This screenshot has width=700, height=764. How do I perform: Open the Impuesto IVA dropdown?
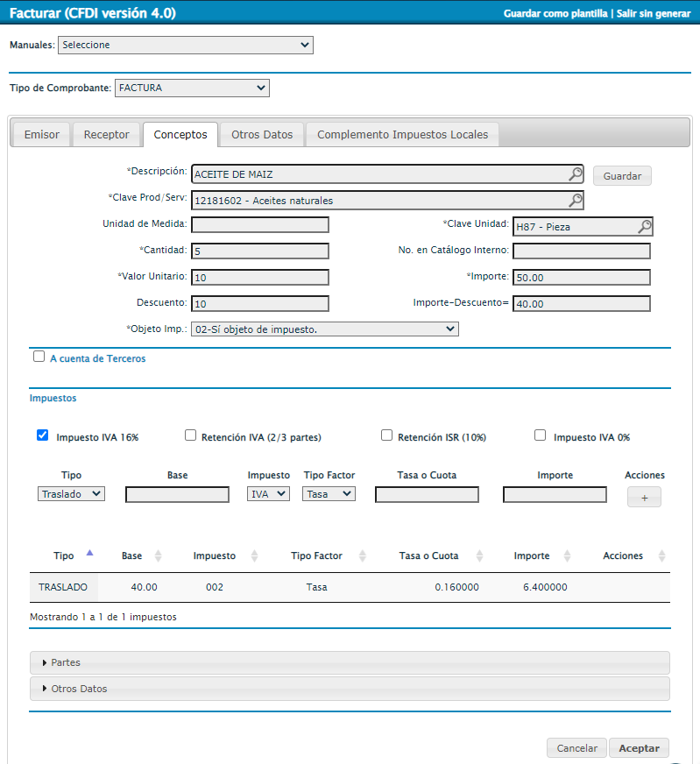pos(268,493)
